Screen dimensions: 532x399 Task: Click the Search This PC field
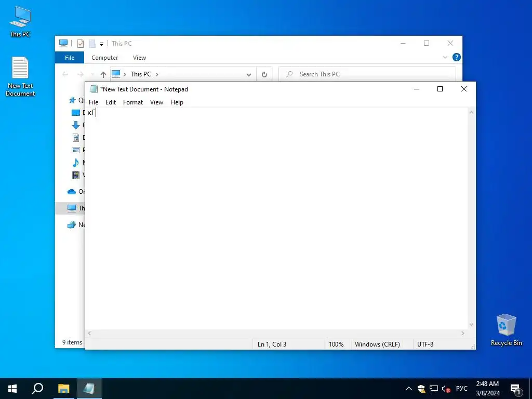(367, 74)
